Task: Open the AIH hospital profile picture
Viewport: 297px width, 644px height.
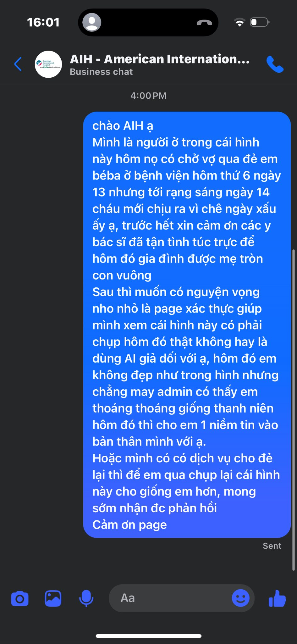Action: [48, 64]
